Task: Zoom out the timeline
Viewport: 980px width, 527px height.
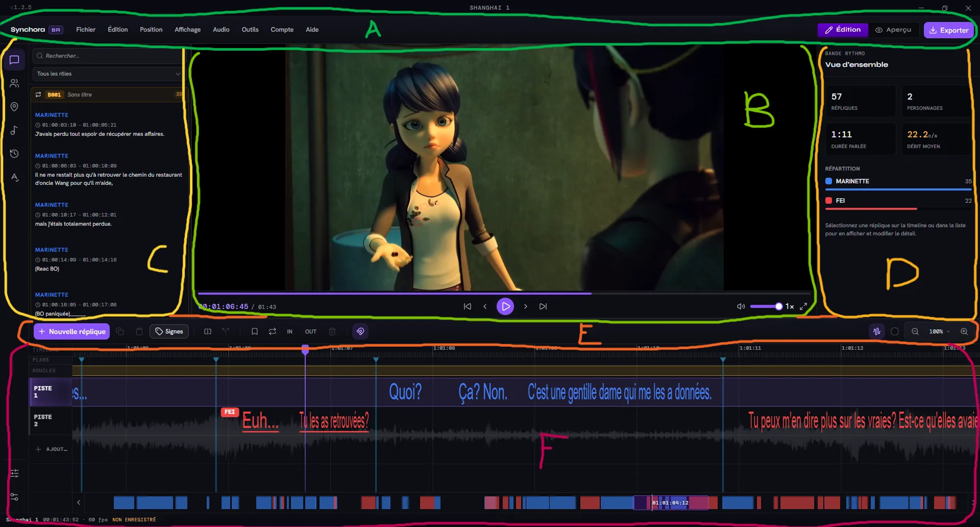Action: tap(915, 331)
